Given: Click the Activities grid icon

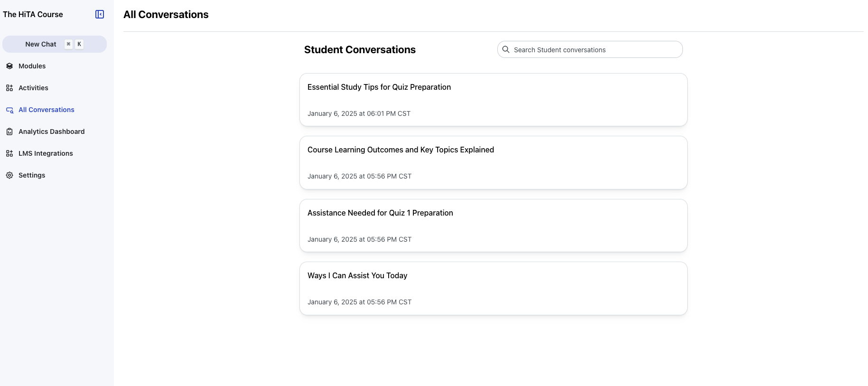Looking at the screenshot, I should [x=9, y=88].
